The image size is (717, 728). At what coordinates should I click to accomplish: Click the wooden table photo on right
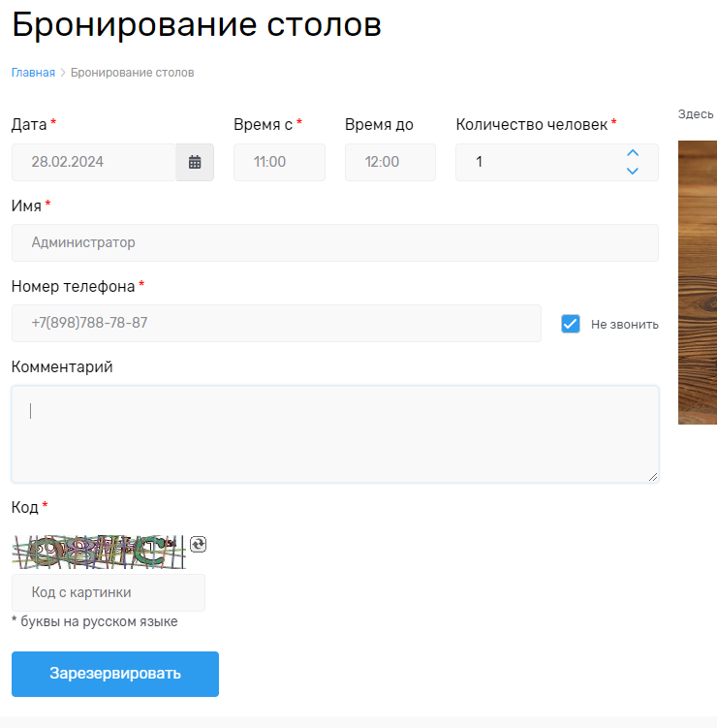[x=697, y=282]
